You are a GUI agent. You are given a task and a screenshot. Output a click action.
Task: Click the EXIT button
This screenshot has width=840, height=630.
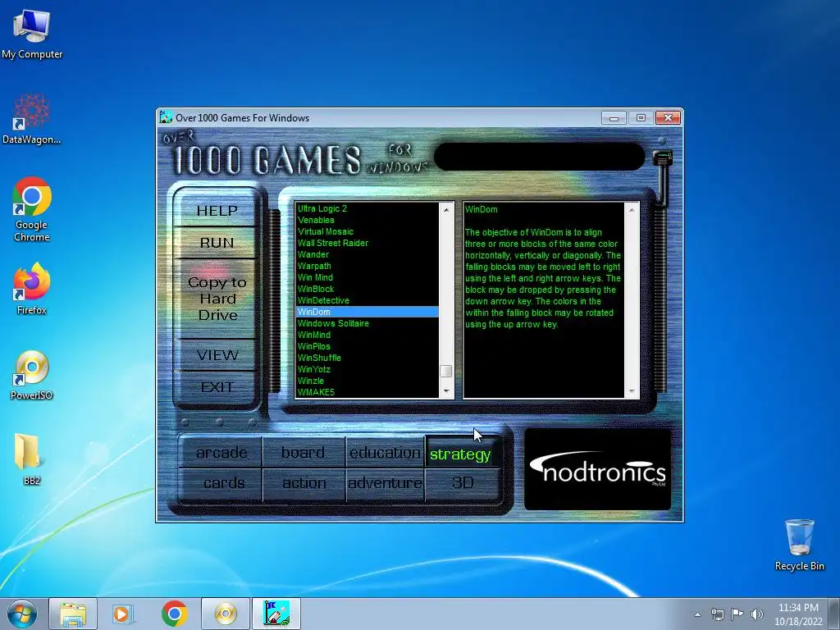pyautogui.click(x=217, y=387)
